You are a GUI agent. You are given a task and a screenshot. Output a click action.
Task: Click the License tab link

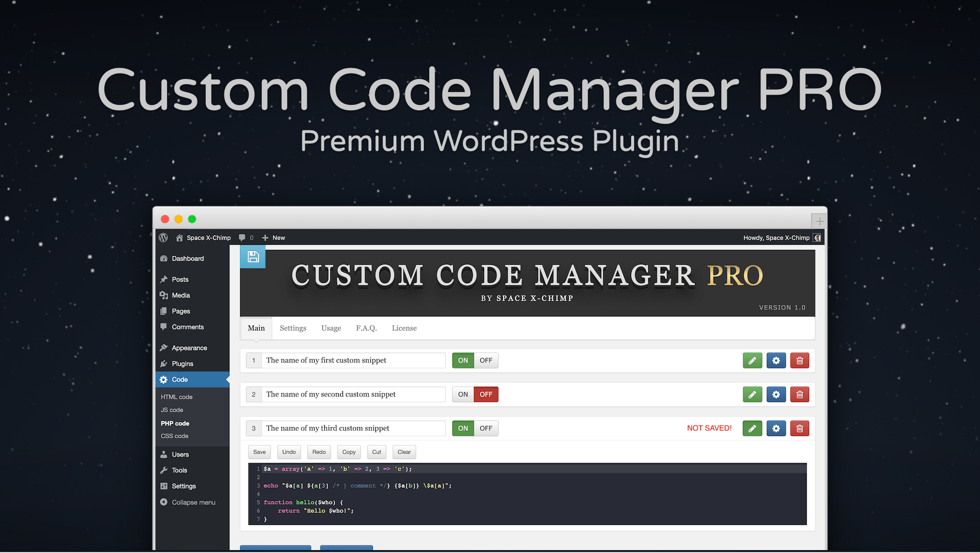(x=404, y=328)
